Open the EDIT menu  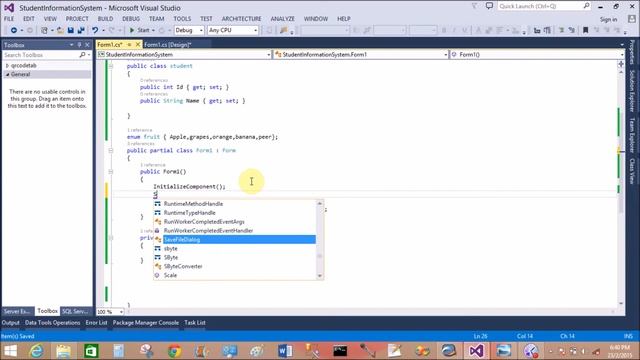click(x=29, y=19)
